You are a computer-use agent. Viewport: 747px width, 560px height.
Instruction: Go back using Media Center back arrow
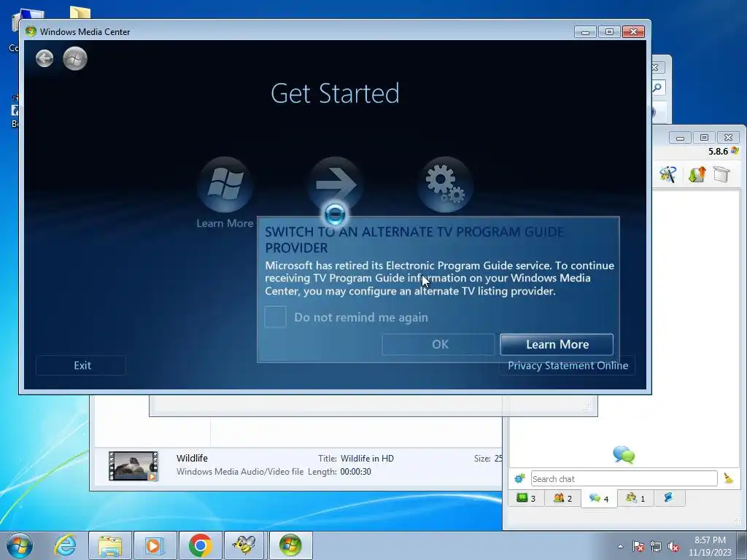(x=44, y=58)
